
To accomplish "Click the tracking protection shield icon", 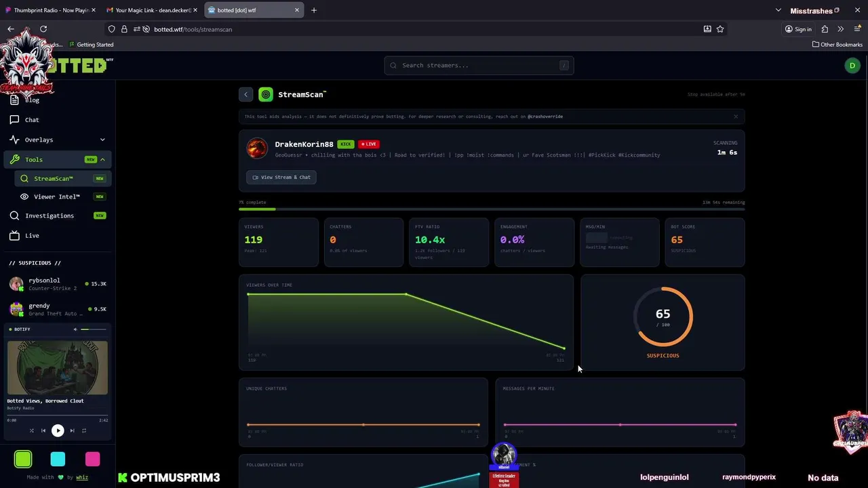I will [112, 29].
